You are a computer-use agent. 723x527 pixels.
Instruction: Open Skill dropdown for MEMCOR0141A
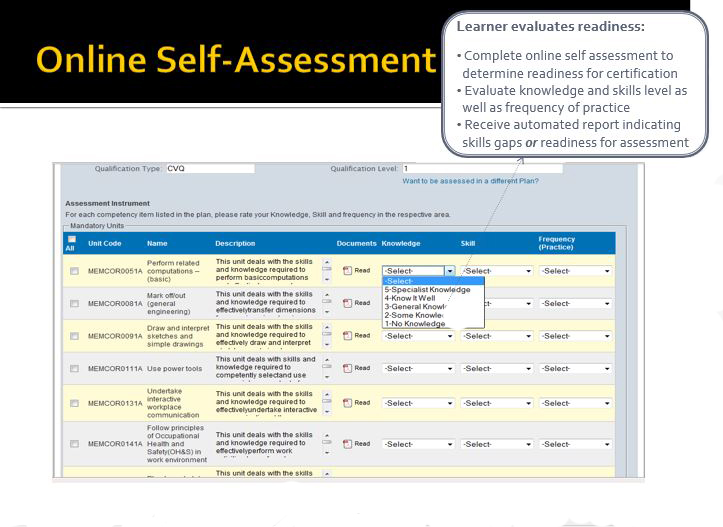(x=497, y=444)
